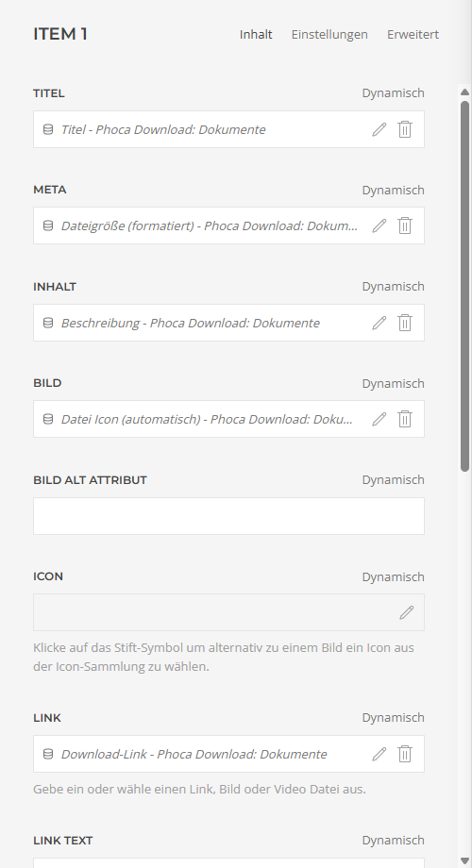Focus the Bild Alt Attribut input field

[x=228, y=516]
